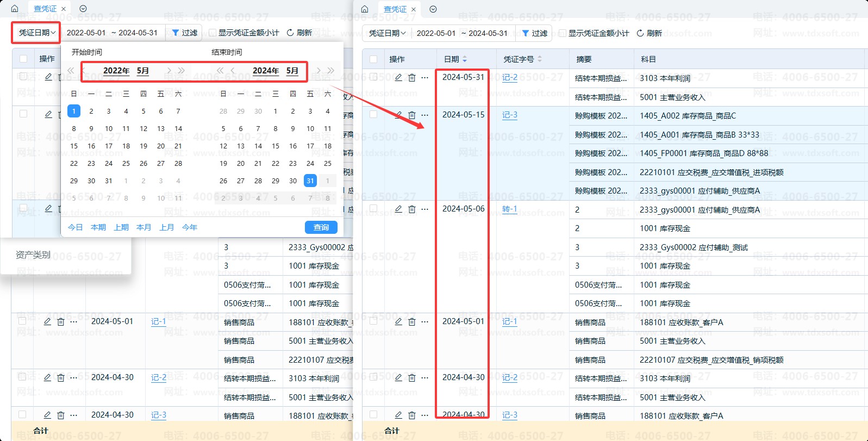Open the 凭证日期 dropdown in right panel

(x=387, y=33)
